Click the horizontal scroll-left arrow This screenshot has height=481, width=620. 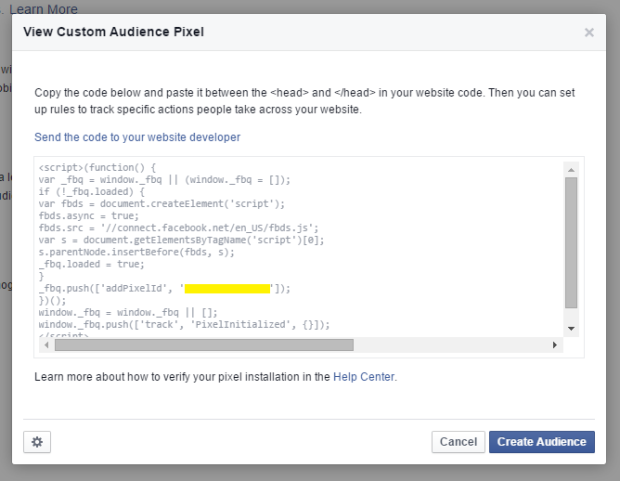point(41,344)
